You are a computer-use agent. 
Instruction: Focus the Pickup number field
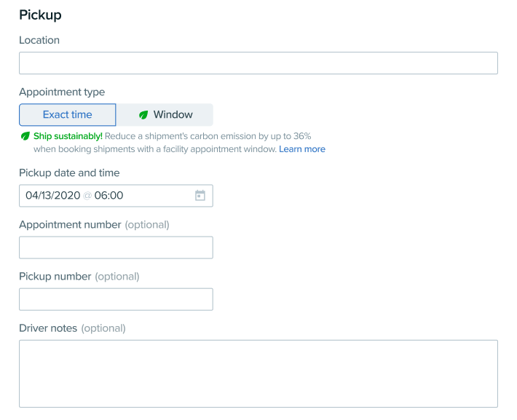116,299
